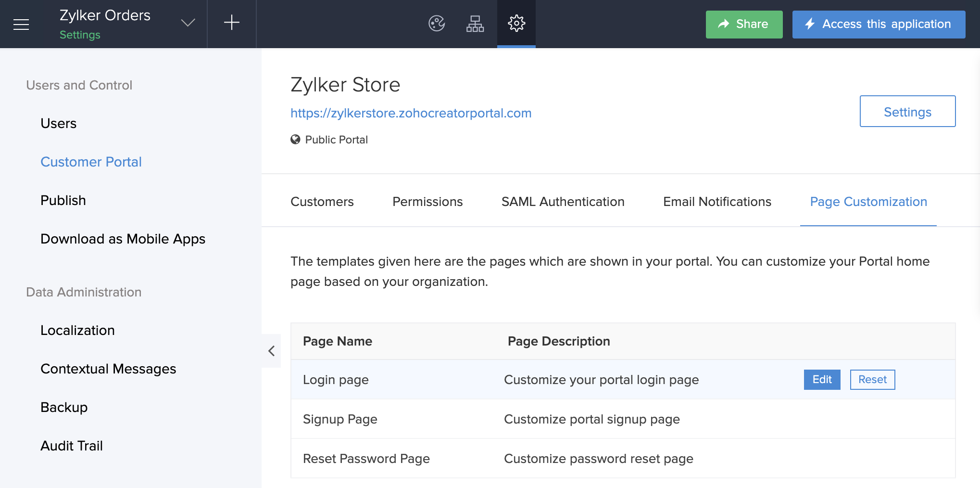
Task: Select the Page Customization tab
Action: coord(867,202)
